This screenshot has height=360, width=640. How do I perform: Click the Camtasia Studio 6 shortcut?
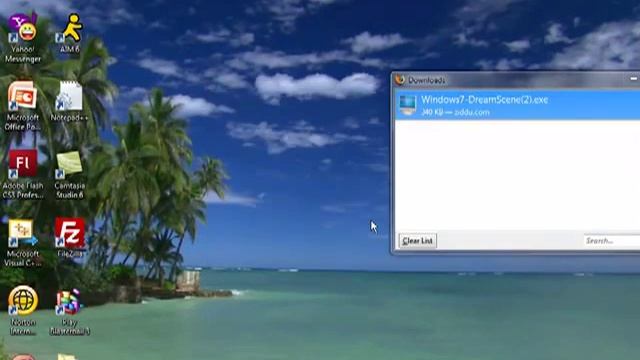(x=69, y=174)
